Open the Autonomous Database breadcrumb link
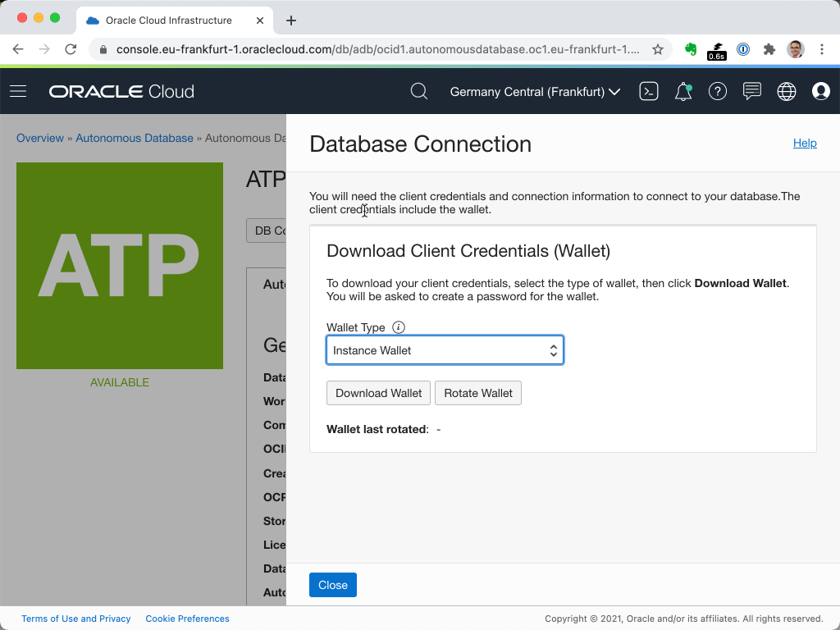 [135, 138]
